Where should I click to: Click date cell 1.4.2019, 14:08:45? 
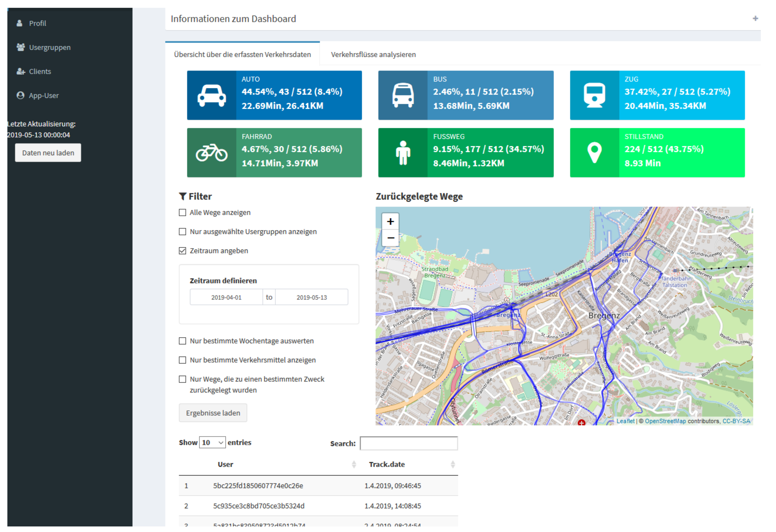click(x=392, y=506)
